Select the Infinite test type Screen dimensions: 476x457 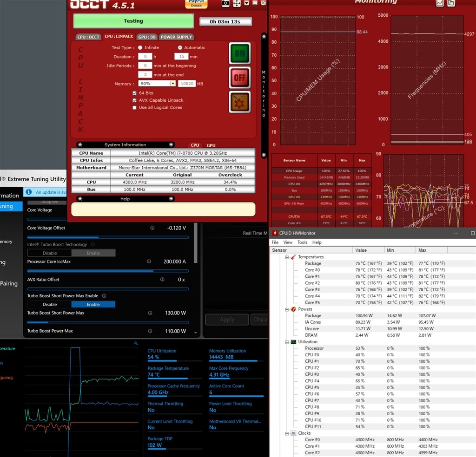tap(140, 48)
